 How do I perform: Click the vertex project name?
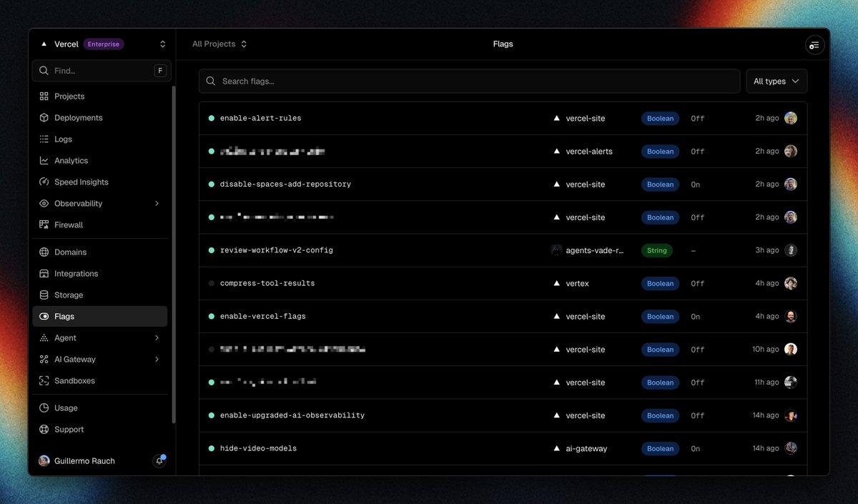pos(578,284)
